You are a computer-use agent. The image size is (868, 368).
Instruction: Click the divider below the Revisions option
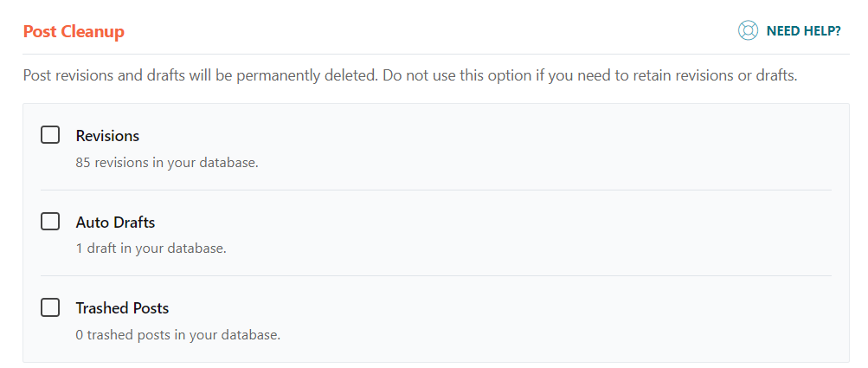pyautogui.click(x=436, y=190)
